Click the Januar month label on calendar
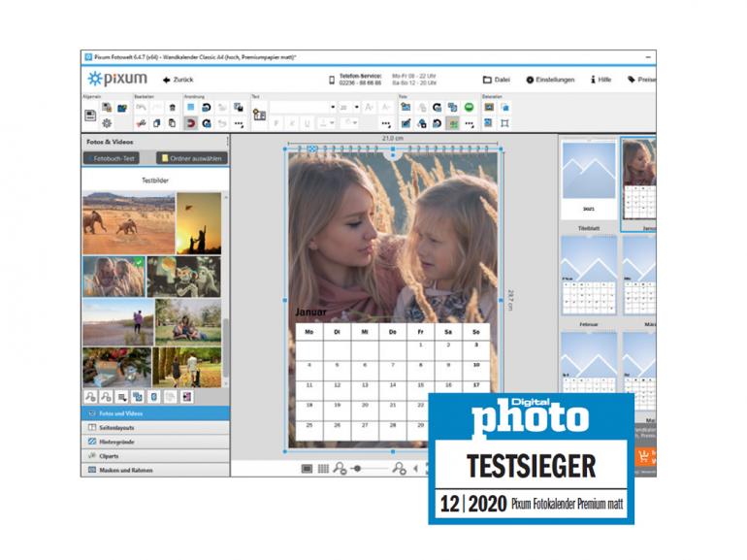The image size is (747, 560). click(310, 313)
